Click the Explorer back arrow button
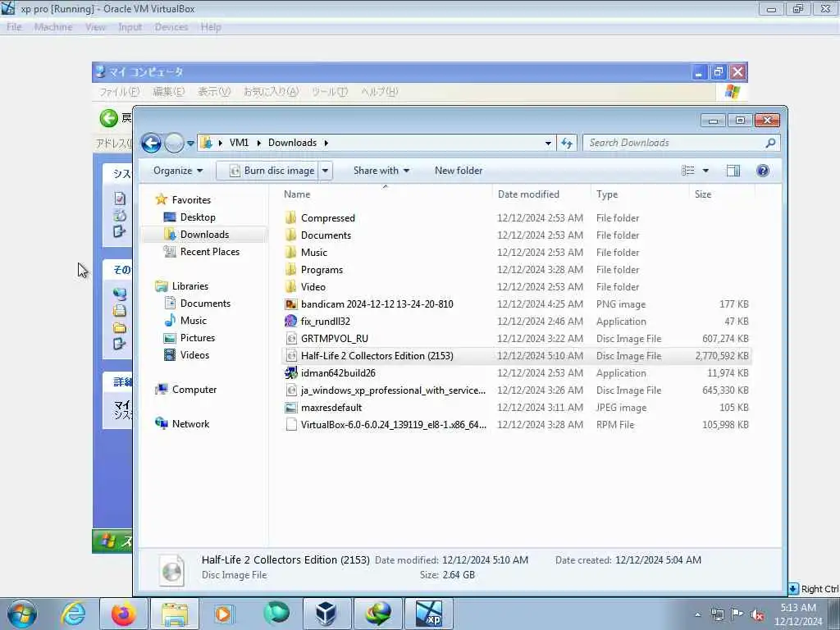 click(151, 143)
